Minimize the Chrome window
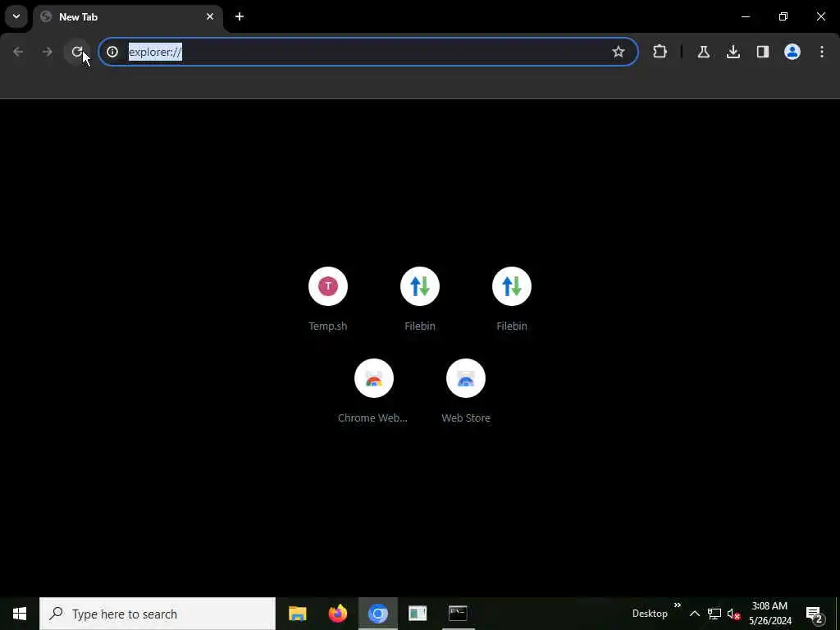The width and height of the screenshot is (840, 630). tap(746, 16)
